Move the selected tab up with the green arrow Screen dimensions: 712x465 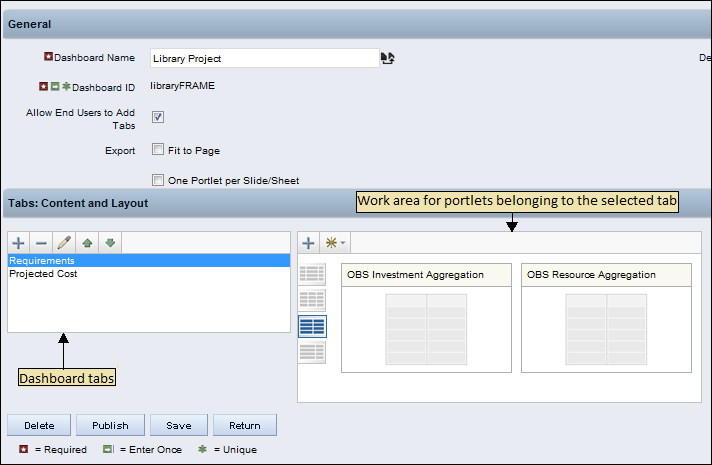tap(87, 243)
